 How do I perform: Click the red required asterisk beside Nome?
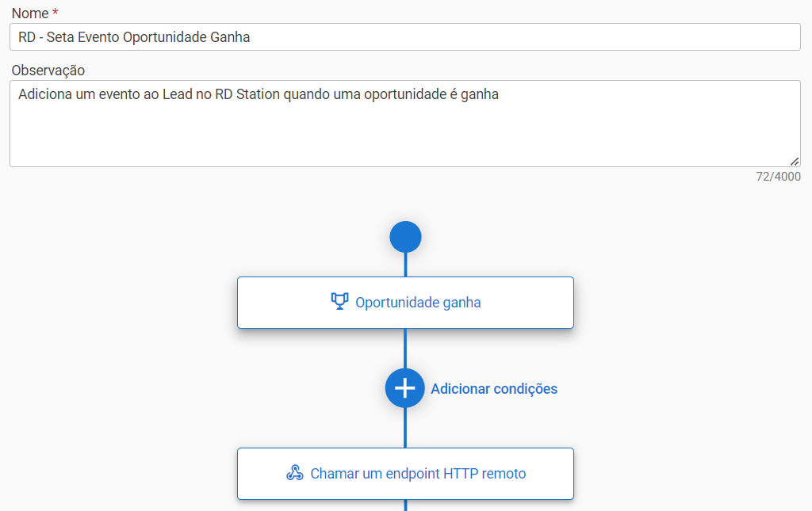click(x=55, y=13)
